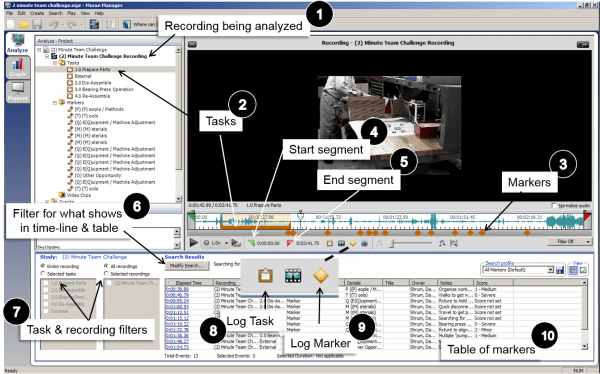Open the Create menu
The width and height of the screenshot is (600, 374).
tap(37, 13)
